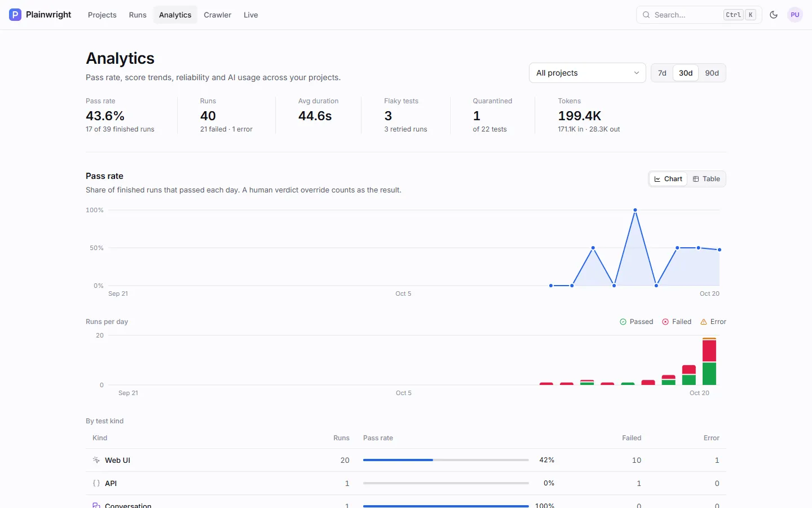Click the API pass rate bar
This screenshot has height=508, width=812.
coord(446,483)
